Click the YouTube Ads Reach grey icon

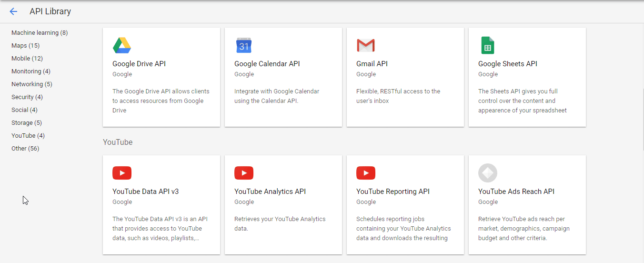click(488, 173)
